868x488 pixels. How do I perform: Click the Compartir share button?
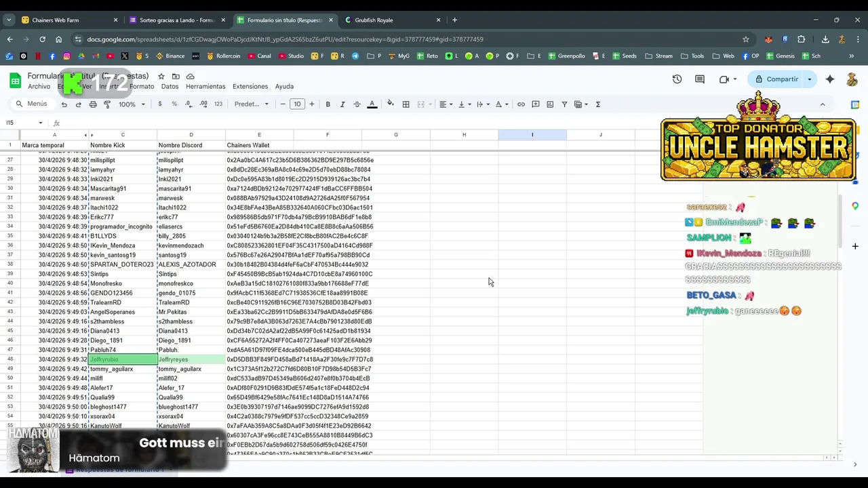(x=776, y=79)
